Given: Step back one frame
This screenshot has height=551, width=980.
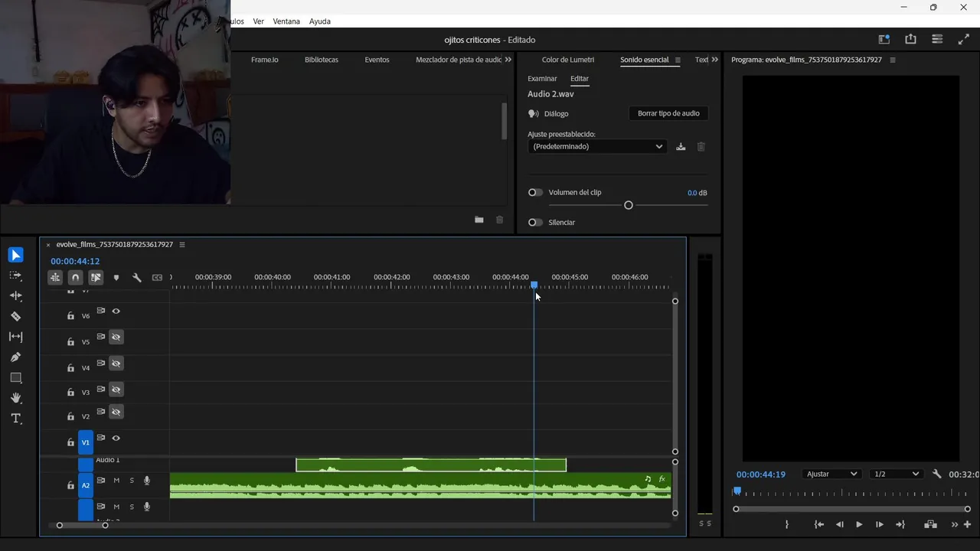Looking at the screenshot, I should tap(839, 525).
